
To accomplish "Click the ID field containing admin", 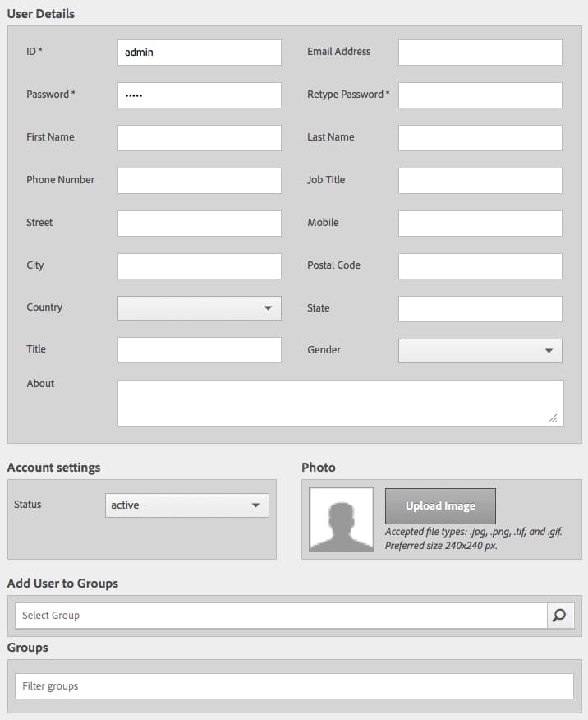I will click(x=199, y=53).
